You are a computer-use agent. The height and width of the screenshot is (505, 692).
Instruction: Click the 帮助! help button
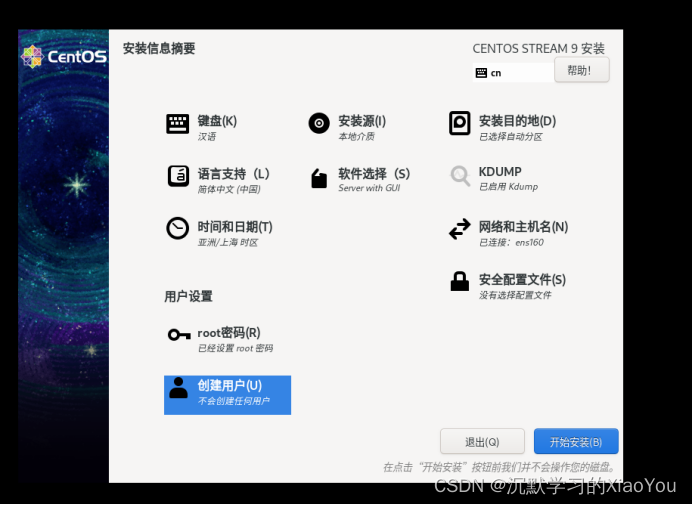pos(582,70)
